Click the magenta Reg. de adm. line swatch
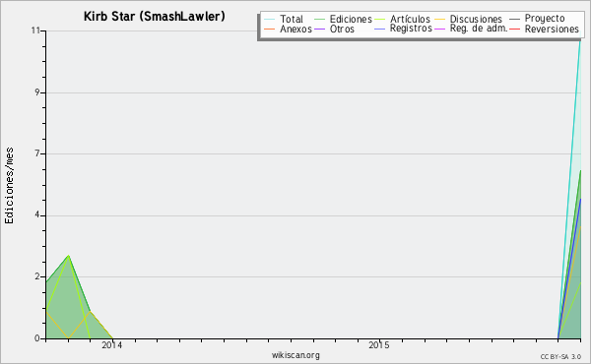Viewport: 591px width, 364px height. [440, 29]
